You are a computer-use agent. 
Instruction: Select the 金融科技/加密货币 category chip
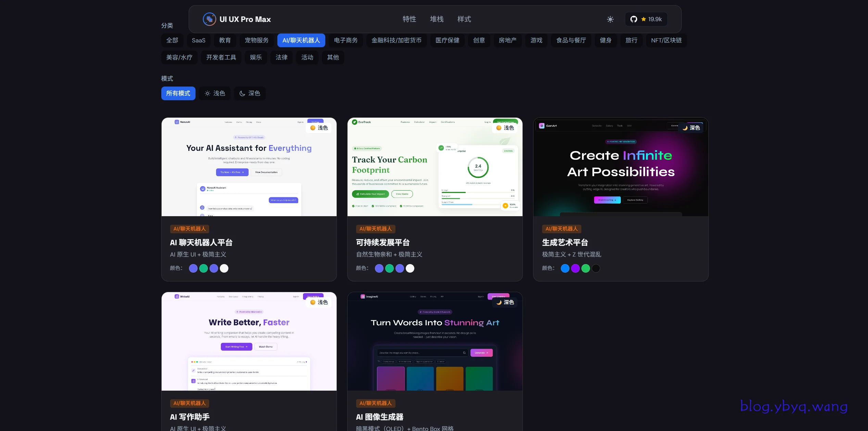[396, 40]
